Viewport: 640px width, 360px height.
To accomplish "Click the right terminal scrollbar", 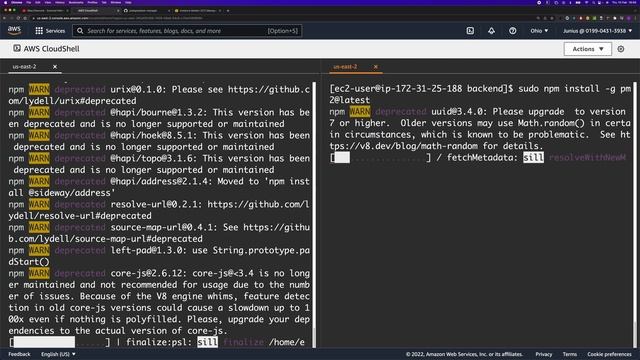I will click(x=635, y=214).
